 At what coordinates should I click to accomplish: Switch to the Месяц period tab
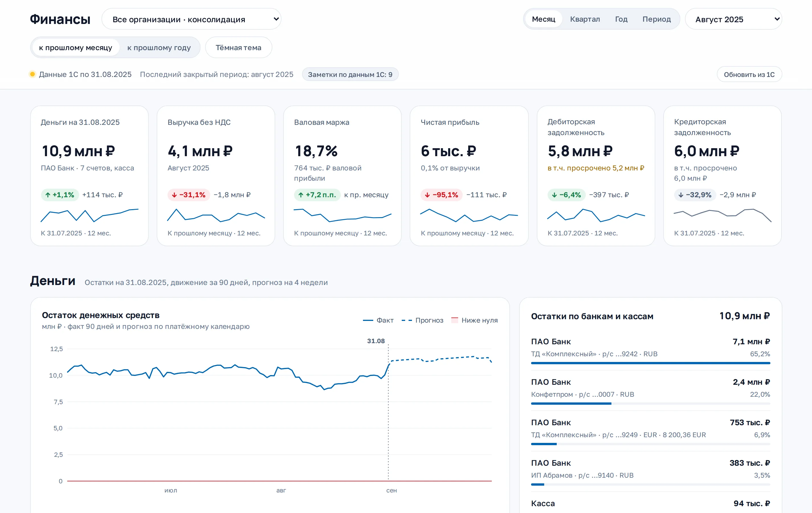click(543, 19)
